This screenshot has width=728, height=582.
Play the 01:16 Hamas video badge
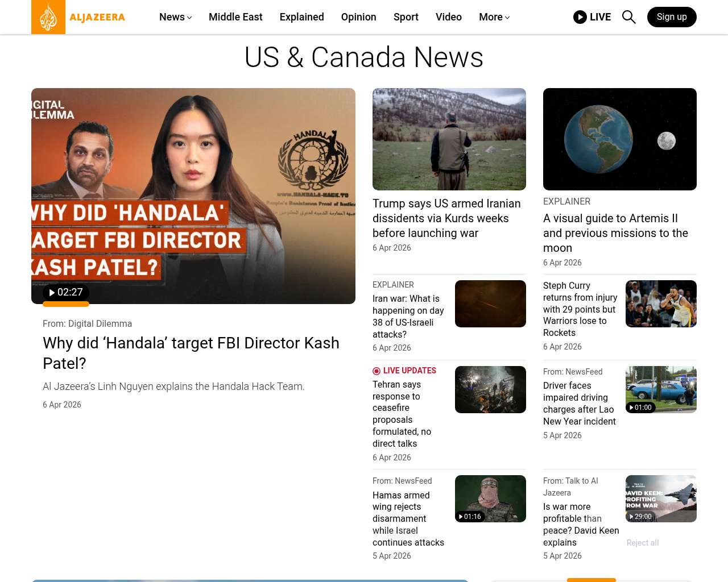(x=470, y=517)
